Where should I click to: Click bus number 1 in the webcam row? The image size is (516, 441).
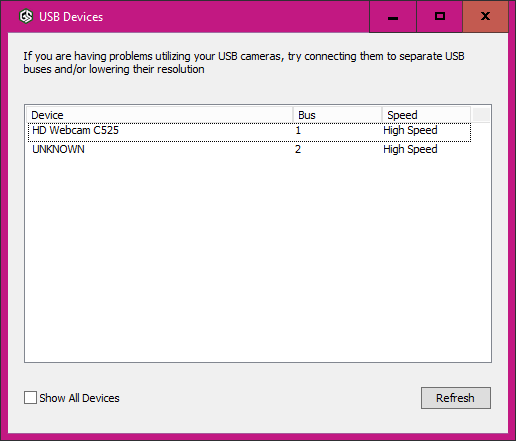(x=298, y=130)
